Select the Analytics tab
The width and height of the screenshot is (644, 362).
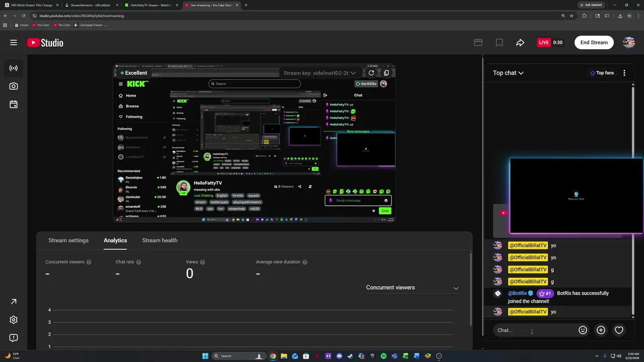point(115,240)
